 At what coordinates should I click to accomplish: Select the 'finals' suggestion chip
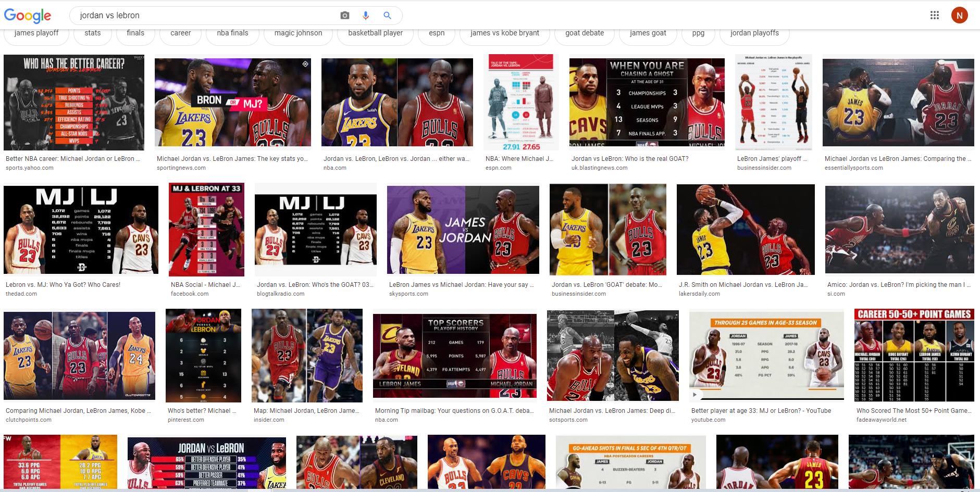click(x=135, y=33)
